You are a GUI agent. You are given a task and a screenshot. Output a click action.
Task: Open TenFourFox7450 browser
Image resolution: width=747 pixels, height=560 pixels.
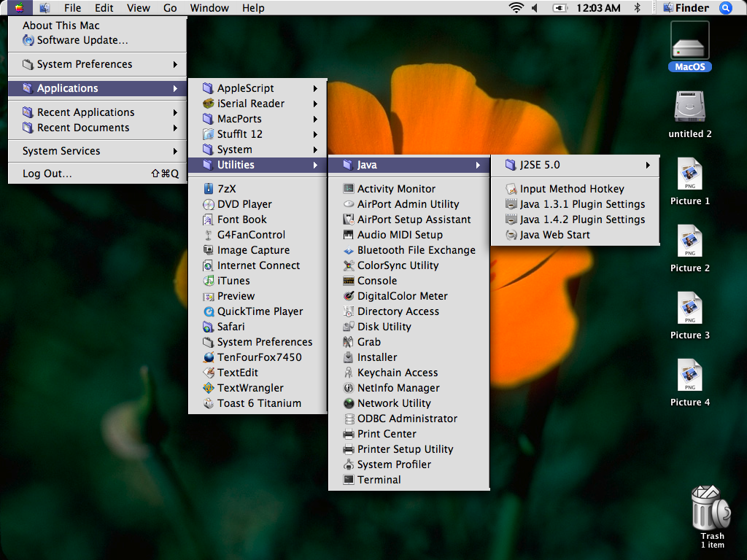click(258, 357)
